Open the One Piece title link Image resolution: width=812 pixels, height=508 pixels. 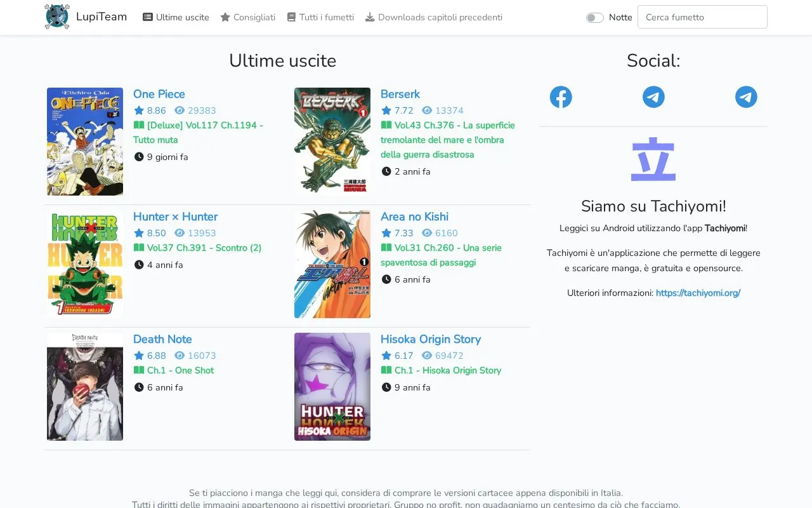click(x=159, y=94)
